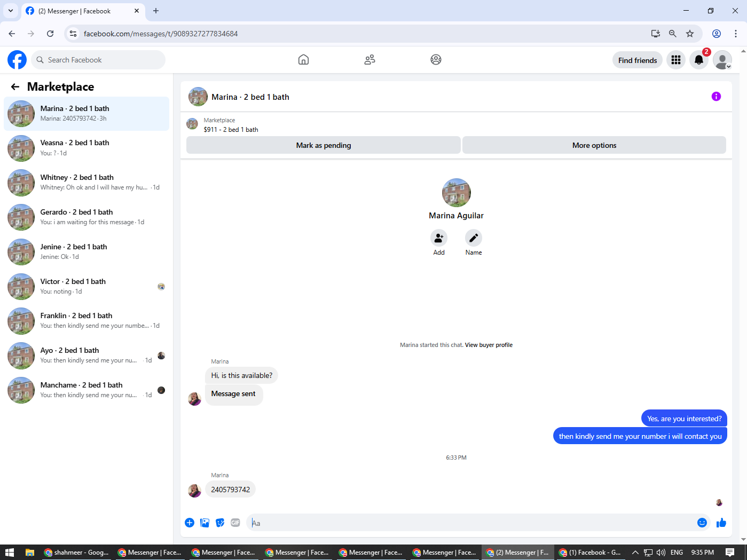Click the 'then kindly send me your number' message
747x560 pixels.
(640, 436)
